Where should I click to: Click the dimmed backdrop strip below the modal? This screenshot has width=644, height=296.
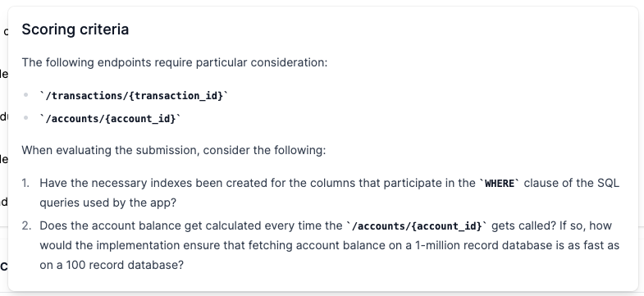click(x=322, y=294)
